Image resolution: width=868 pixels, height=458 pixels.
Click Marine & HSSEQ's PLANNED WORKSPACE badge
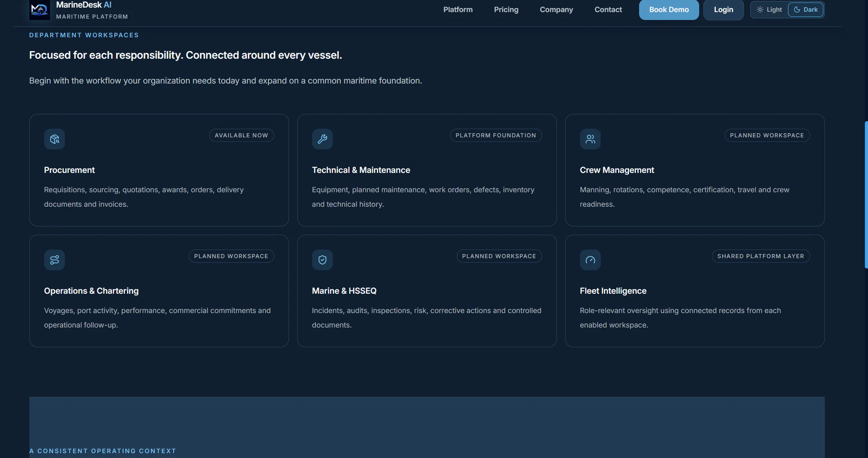[499, 256]
